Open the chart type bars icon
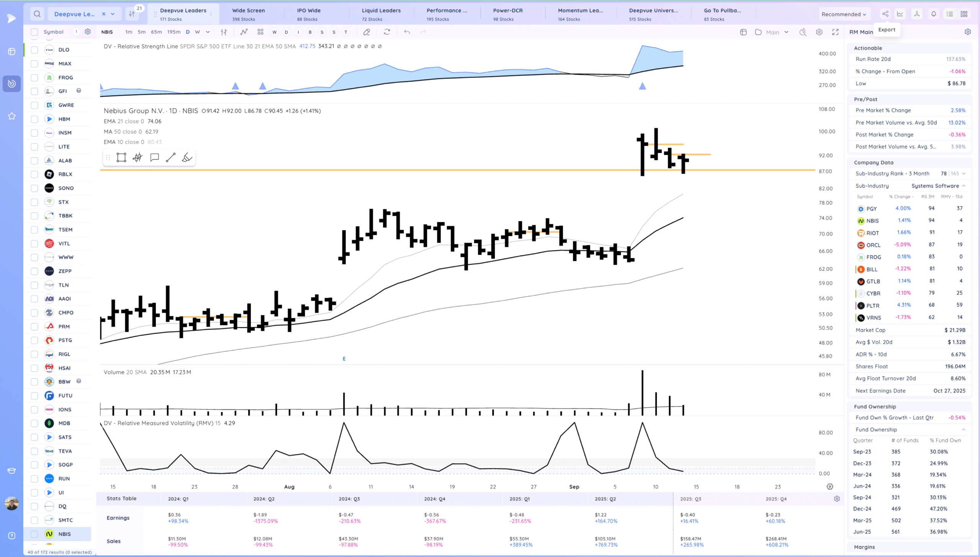The image size is (980, 557). (224, 32)
